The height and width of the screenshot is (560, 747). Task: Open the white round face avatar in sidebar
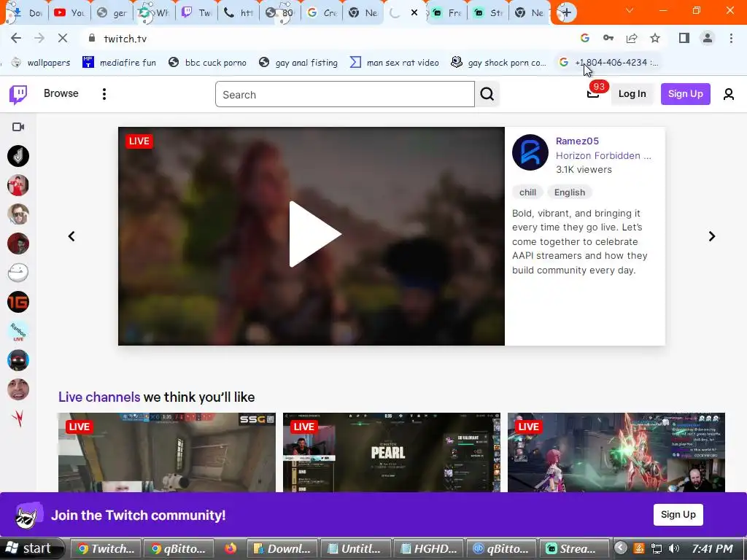(x=18, y=273)
